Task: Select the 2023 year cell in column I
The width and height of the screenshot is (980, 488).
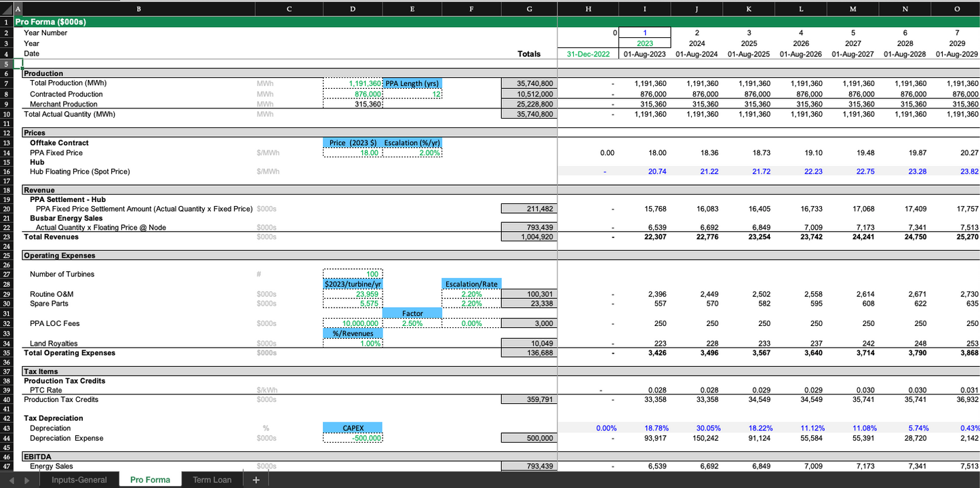Action: point(644,43)
